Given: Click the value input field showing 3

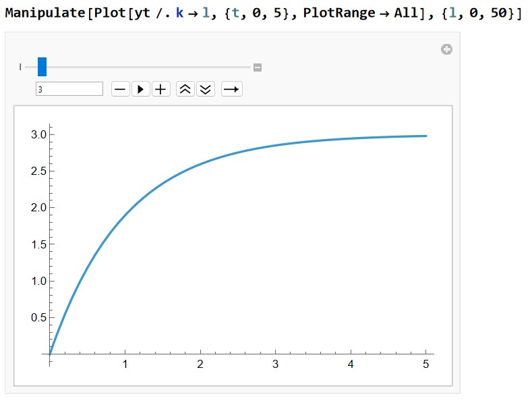Looking at the screenshot, I should click(69, 89).
